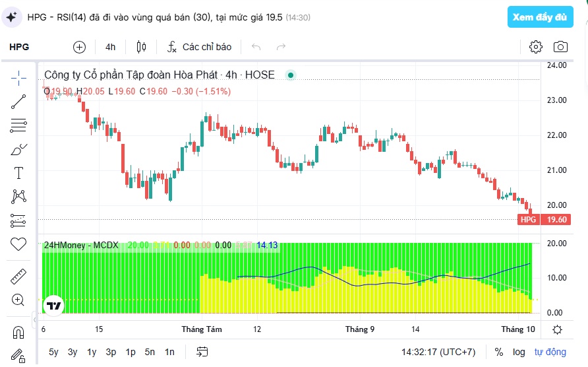
Task: Select the 3p time range
Action: pyautogui.click(x=111, y=352)
